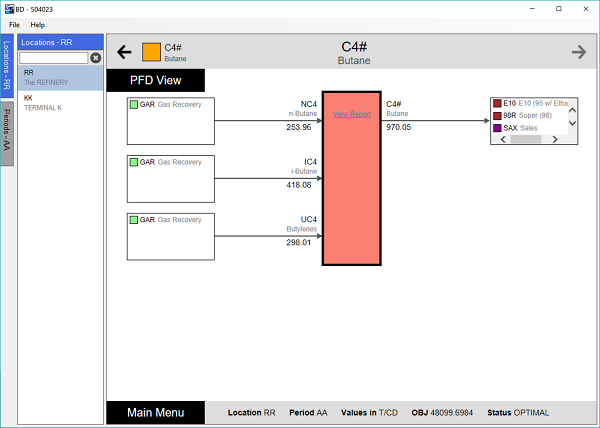Viewport: 600px width, 428px height.
Task: Click the orange C4# Butane swatch
Action: point(151,52)
